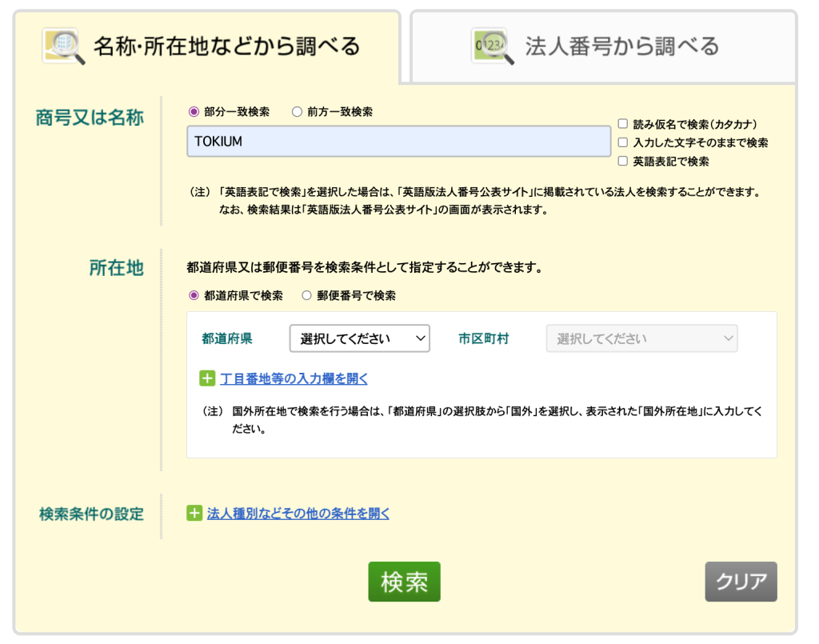Select 都道府県で検索 option
This screenshot has height=644, width=819.
[x=192, y=295]
